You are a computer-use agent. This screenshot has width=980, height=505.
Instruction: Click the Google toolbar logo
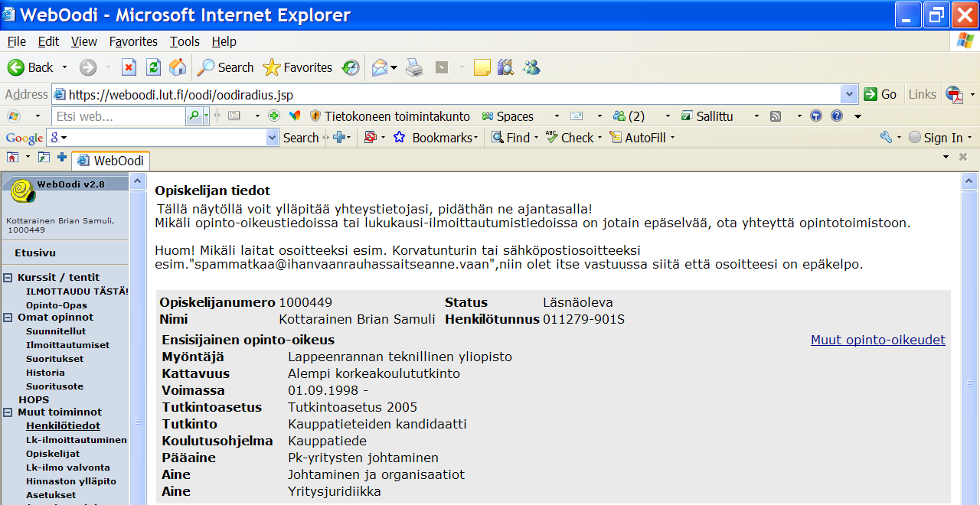(24, 138)
